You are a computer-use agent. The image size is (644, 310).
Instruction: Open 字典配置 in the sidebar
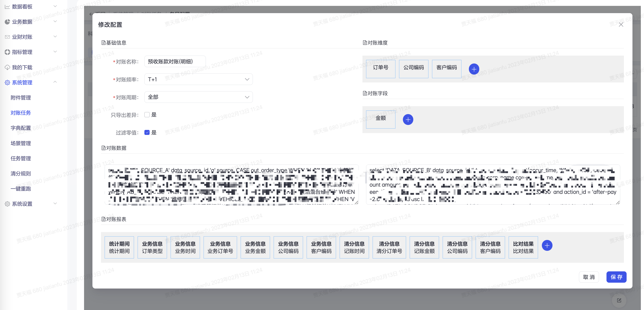click(x=21, y=128)
